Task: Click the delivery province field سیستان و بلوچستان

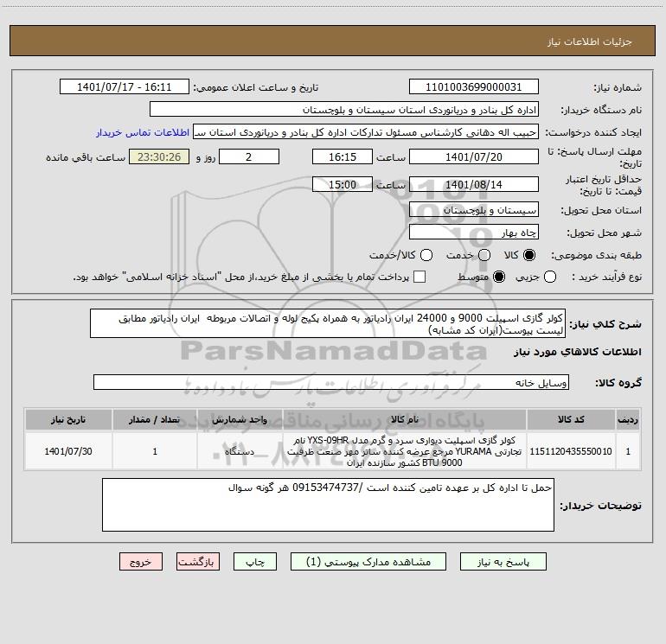Action: 474,209
